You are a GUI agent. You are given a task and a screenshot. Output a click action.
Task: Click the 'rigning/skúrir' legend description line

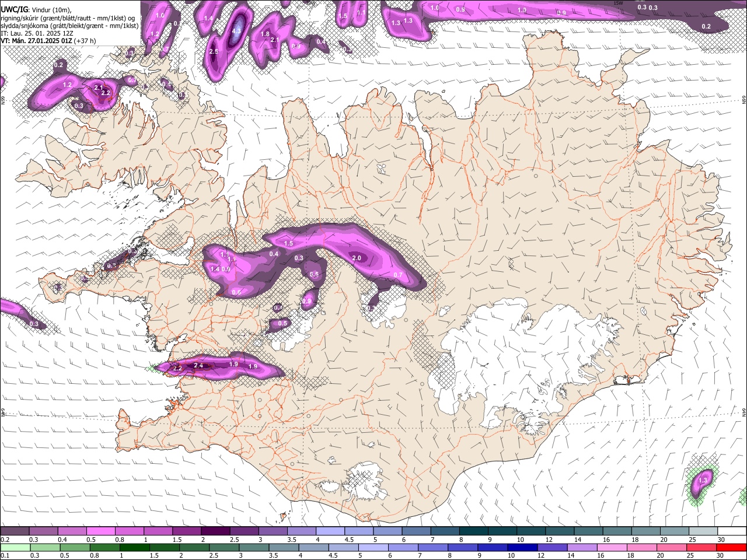(68, 17)
